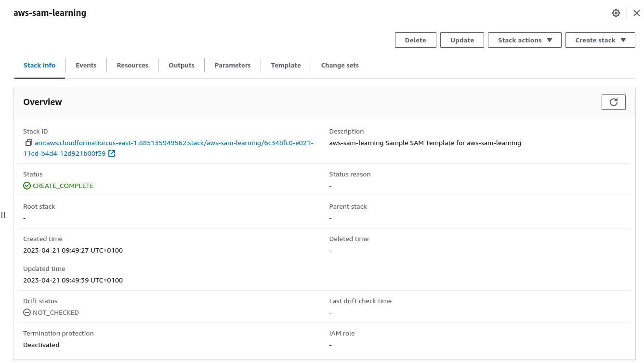Switch to the Events tab
Viewport: 644px width, 363px height.
point(86,66)
